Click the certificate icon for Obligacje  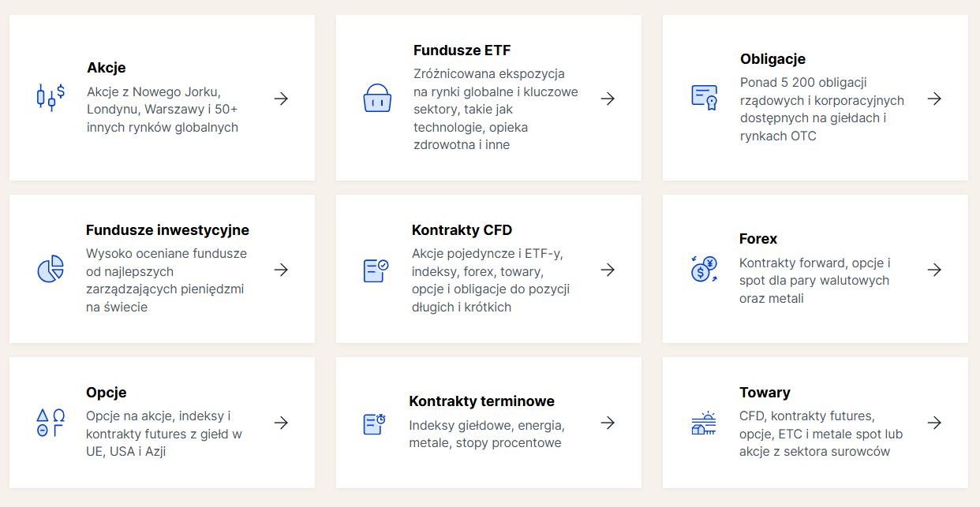coord(704,98)
